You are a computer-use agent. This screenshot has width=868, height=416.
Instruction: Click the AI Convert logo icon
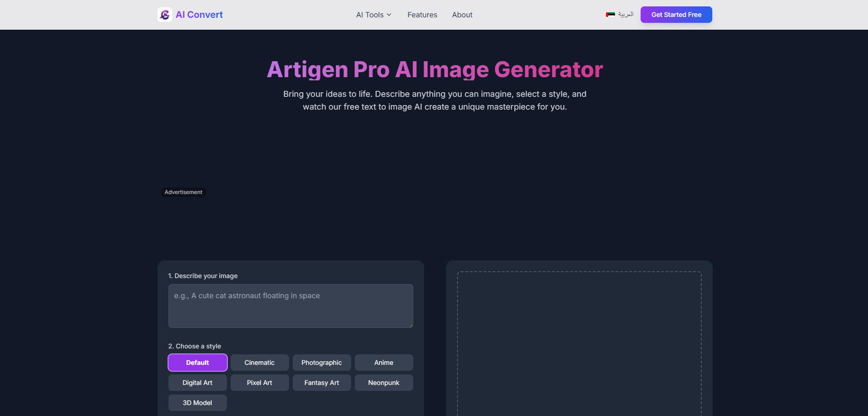164,14
